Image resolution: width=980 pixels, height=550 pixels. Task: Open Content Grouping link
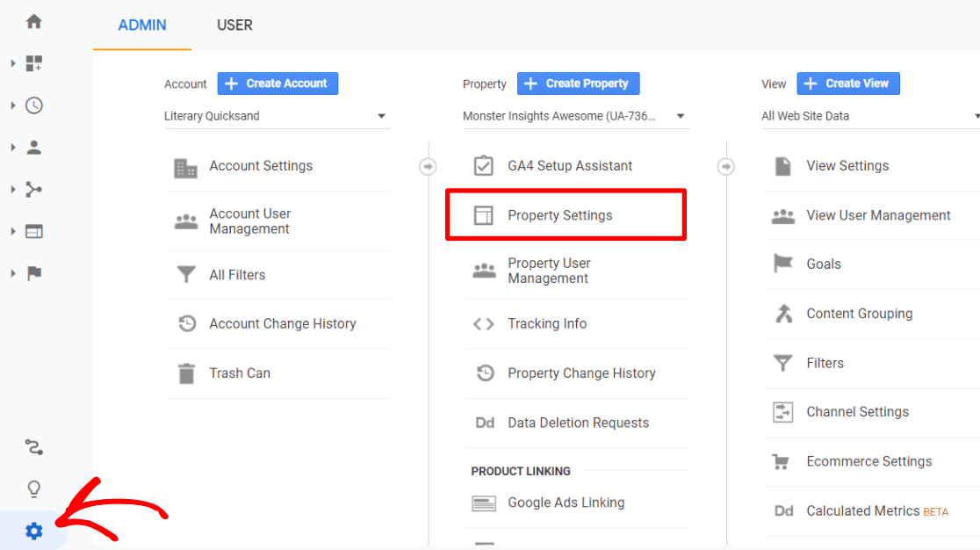[859, 314]
